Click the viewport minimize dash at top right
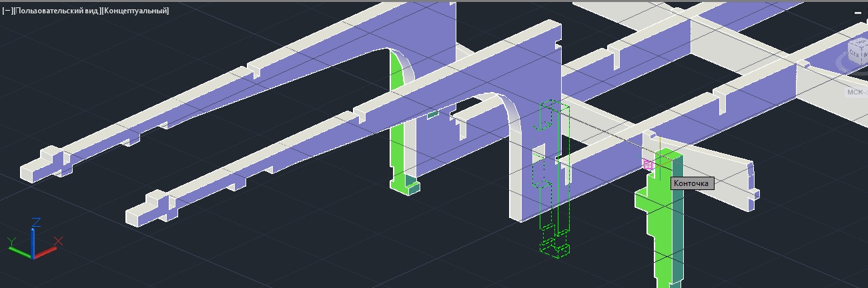 pos(857,12)
